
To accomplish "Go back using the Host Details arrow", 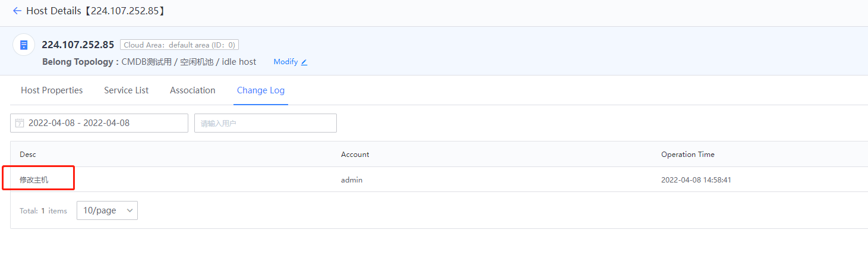I will click(17, 11).
